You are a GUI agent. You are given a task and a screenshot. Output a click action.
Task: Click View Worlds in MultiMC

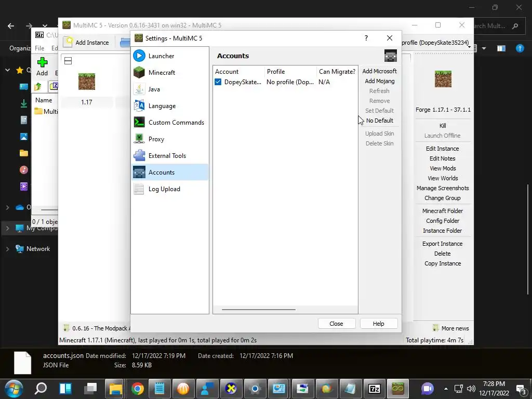pos(443,178)
